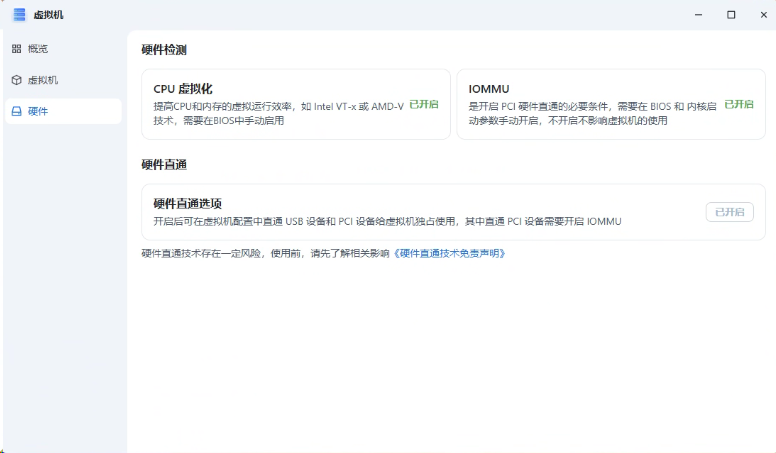The image size is (776, 453).
Task: Click the green 已开启 status for CPU 虚拟化
Action: [x=424, y=104]
